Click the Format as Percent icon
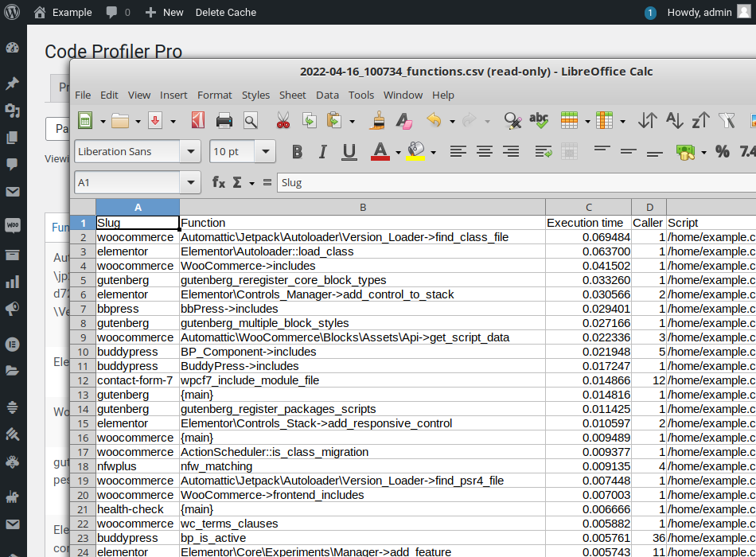Viewport: 756px width, 557px height. coord(723,151)
